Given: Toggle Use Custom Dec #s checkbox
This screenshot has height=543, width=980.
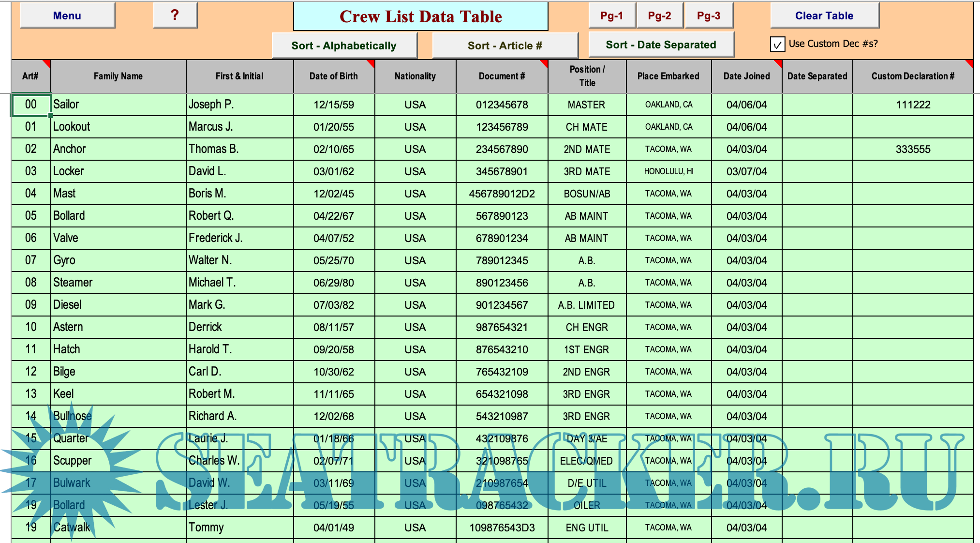Looking at the screenshot, I should tap(777, 45).
